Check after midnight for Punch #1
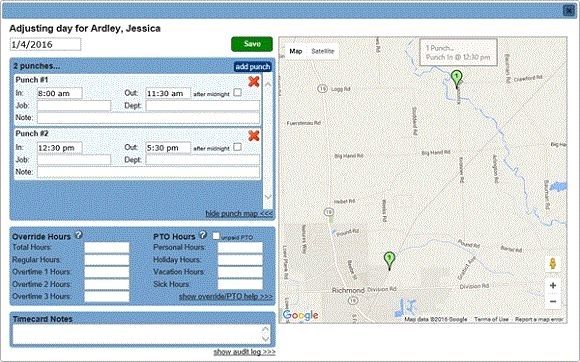Screen dimensions: 580x362 click(237, 92)
